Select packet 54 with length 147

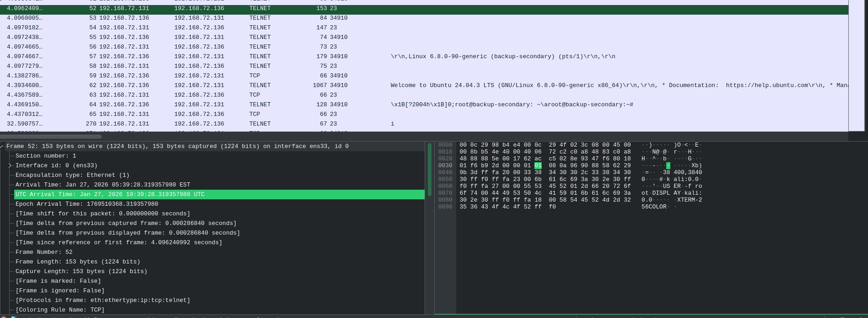coord(424,27)
